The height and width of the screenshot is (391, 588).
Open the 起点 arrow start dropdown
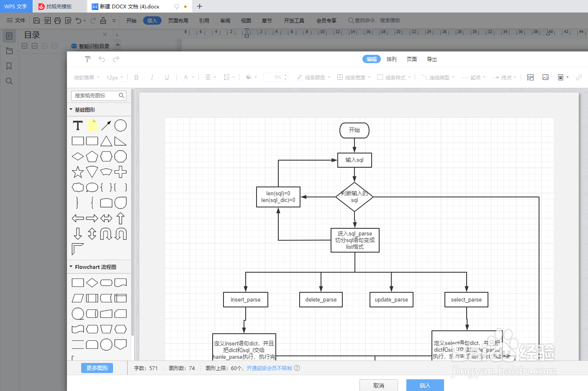[x=473, y=77]
